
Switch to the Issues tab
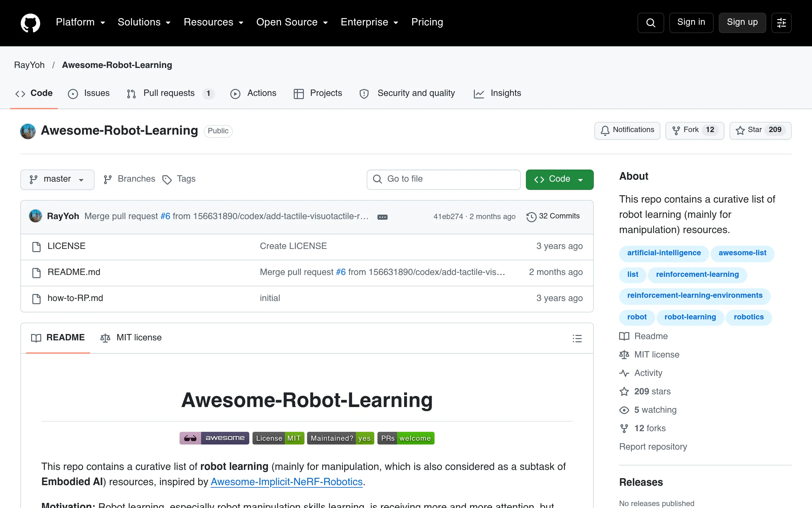click(89, 93)
